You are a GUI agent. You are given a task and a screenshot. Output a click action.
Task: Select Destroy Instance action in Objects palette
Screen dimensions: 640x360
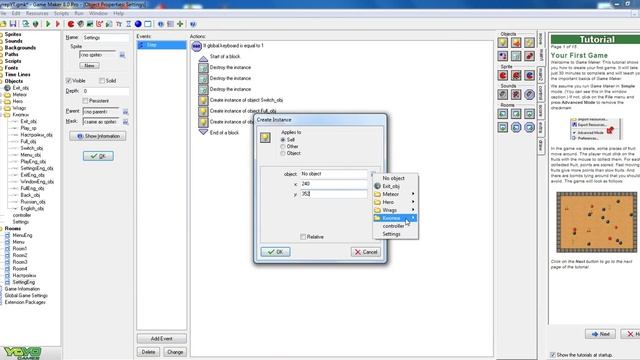click(x=516, y=56)
